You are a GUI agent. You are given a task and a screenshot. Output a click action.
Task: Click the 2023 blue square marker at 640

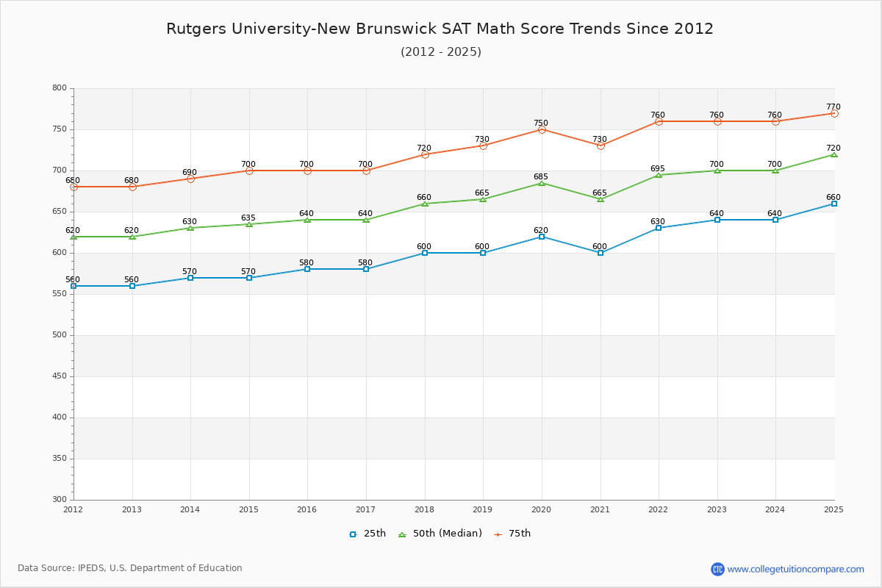click(717, 220)
